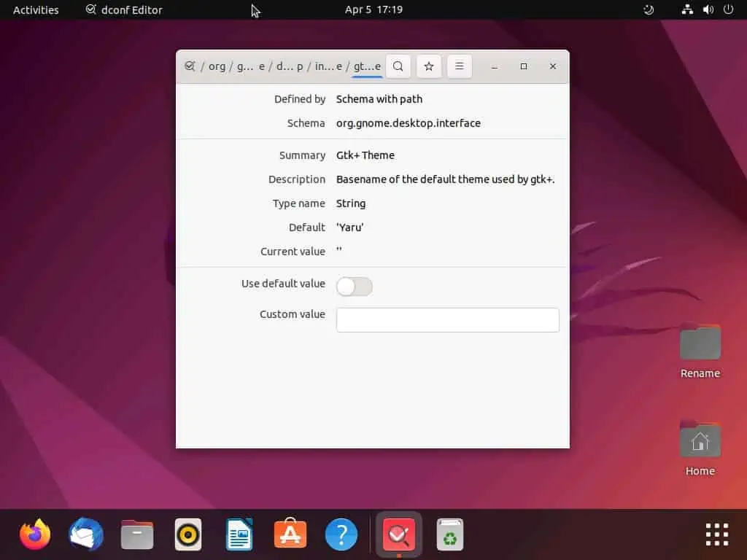Open the Trash from dock
This screenshot has height=560, width=747.
point(450,535)
